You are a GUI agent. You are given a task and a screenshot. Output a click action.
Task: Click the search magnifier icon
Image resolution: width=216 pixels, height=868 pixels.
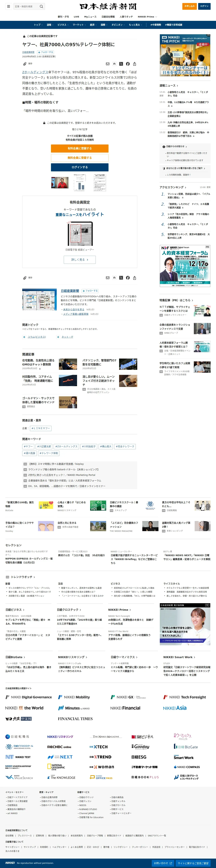(x=41, y=6)
